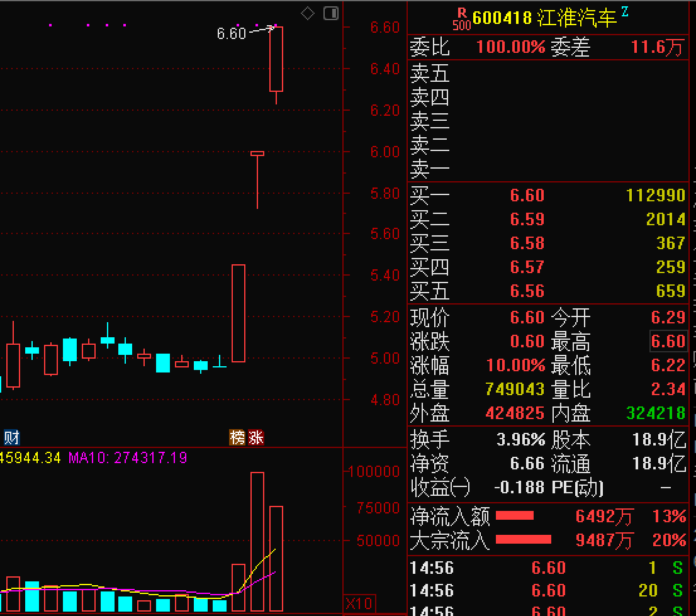The height and width of the screenshot is (616, 696).
Task: Click the 14:56 tick row with volume 20
Action: [547, 591]
